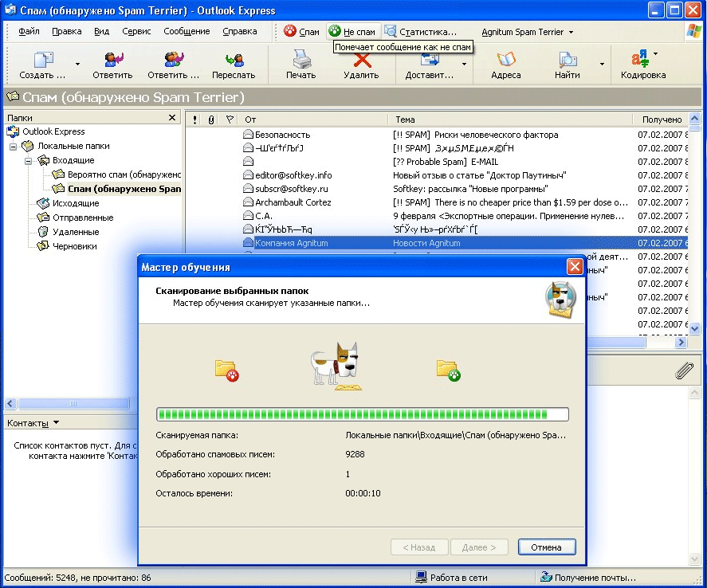Image resolution: width=707 pixels, height=588 pixels.
Task: Open Spam Terrier Statistics (Статистика)
Action: coord(421,32)
